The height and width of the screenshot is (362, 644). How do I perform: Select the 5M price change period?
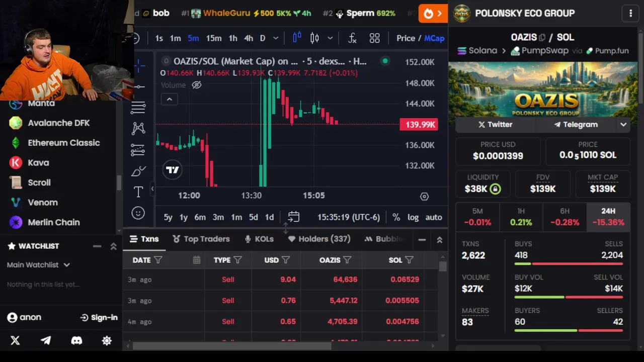[x=477, y=217]
